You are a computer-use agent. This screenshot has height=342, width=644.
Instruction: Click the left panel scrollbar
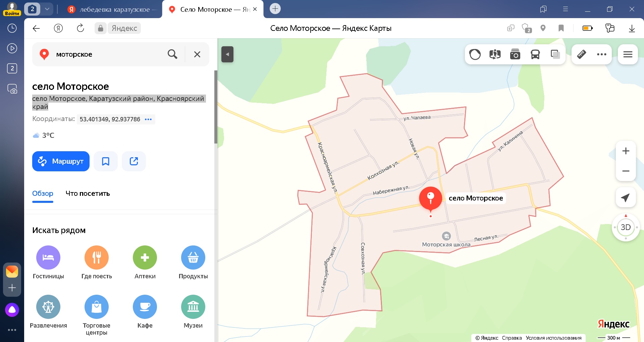click(216, 107)
